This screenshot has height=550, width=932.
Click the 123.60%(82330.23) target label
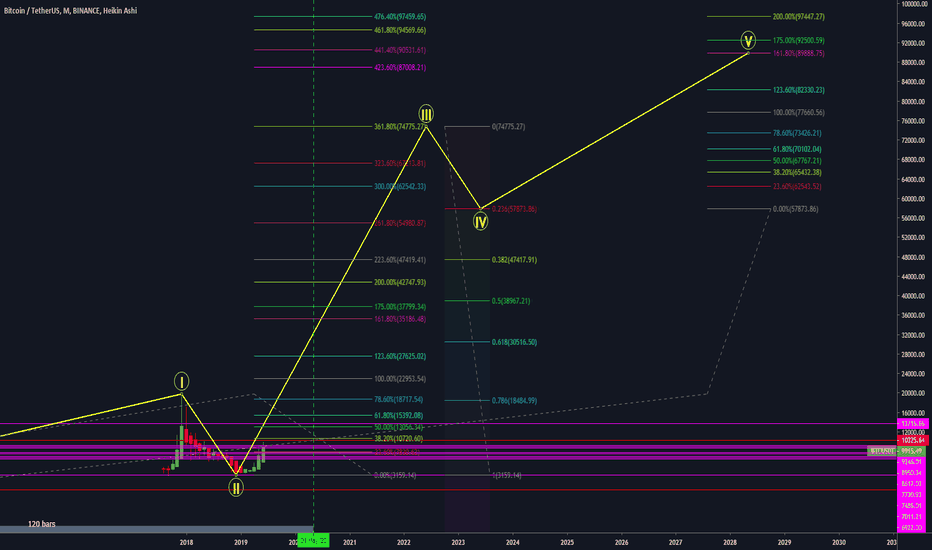pyautogui.click(x=799, y=90)
